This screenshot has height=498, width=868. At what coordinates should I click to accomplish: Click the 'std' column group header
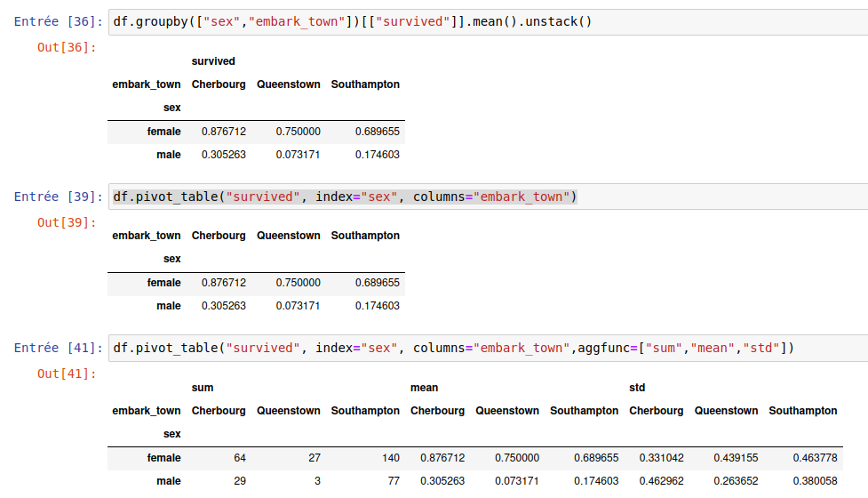[x=637, y=388]
